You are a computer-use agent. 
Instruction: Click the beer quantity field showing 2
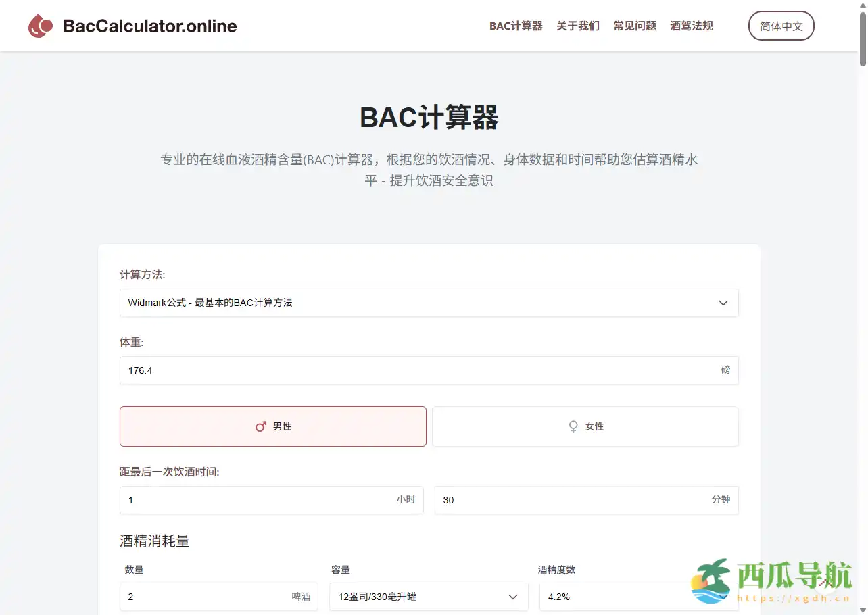[218, 597]
